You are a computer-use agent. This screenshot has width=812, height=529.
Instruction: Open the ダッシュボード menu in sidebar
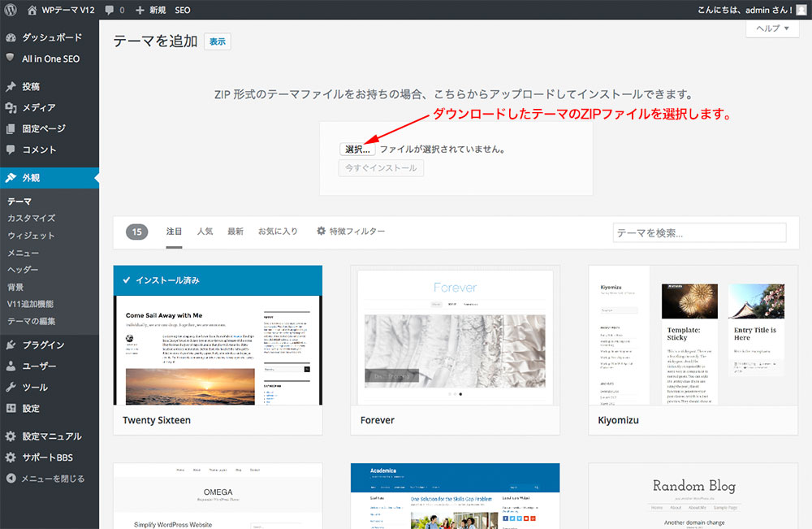(51, 37)
